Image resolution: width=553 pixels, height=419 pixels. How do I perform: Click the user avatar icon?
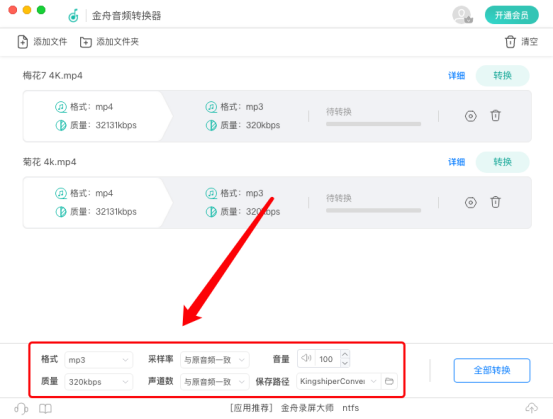462,15
